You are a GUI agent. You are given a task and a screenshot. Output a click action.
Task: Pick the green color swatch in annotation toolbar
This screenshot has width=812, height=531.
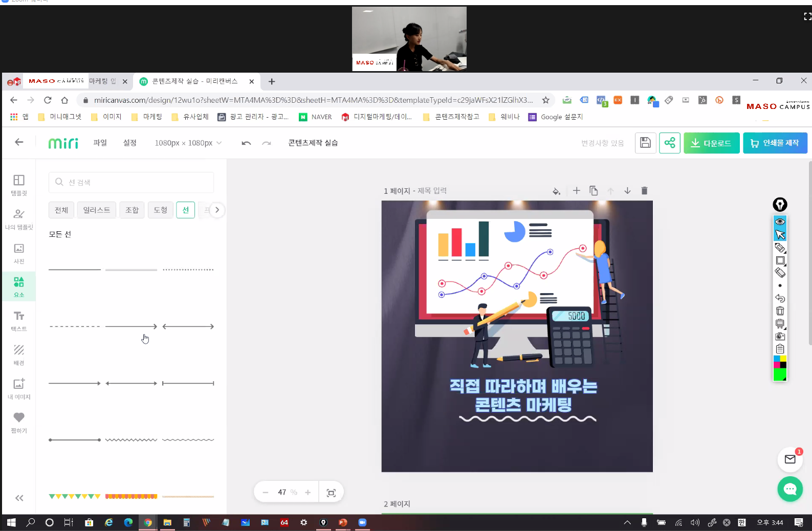(x=780, y=375)
